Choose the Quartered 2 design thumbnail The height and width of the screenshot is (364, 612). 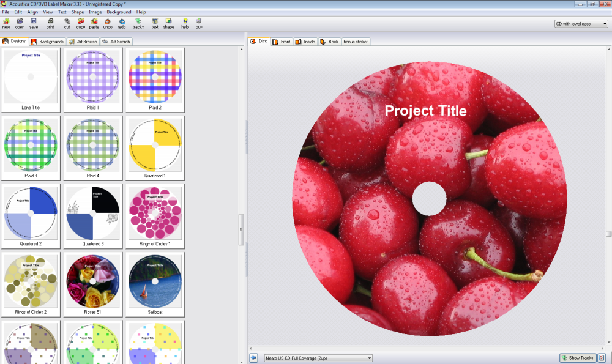click(31, 217)
